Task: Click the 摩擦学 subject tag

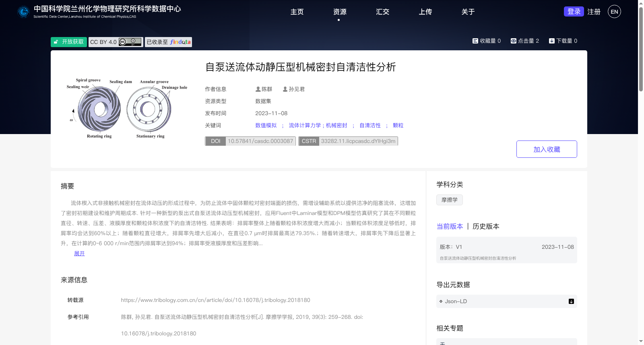Action: [x=450, y=200]
